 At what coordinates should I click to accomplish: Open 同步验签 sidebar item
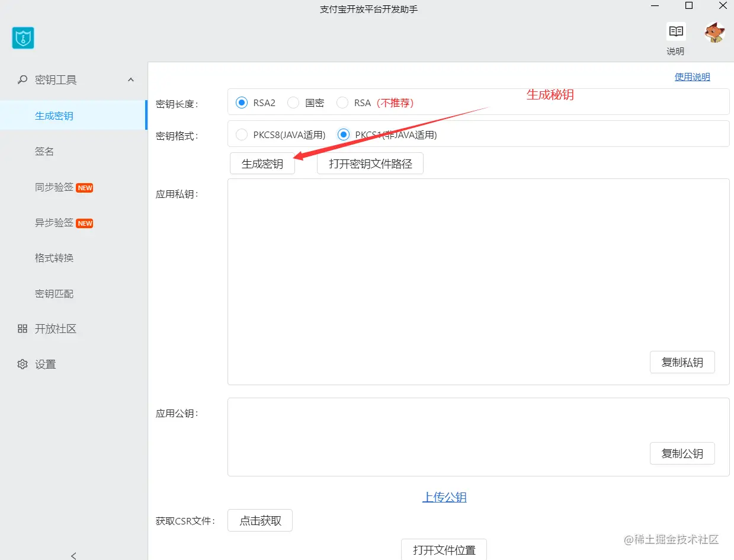54,187
